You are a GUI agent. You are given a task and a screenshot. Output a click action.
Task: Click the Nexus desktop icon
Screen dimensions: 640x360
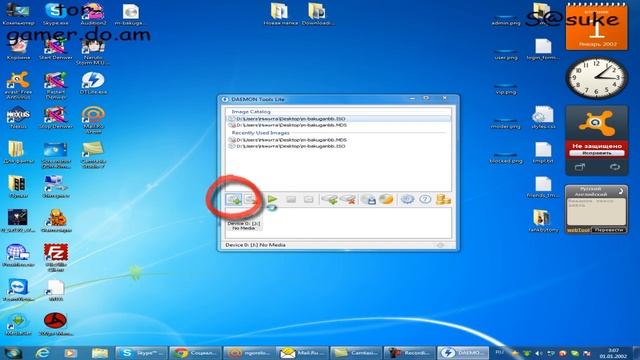[18, 118]
